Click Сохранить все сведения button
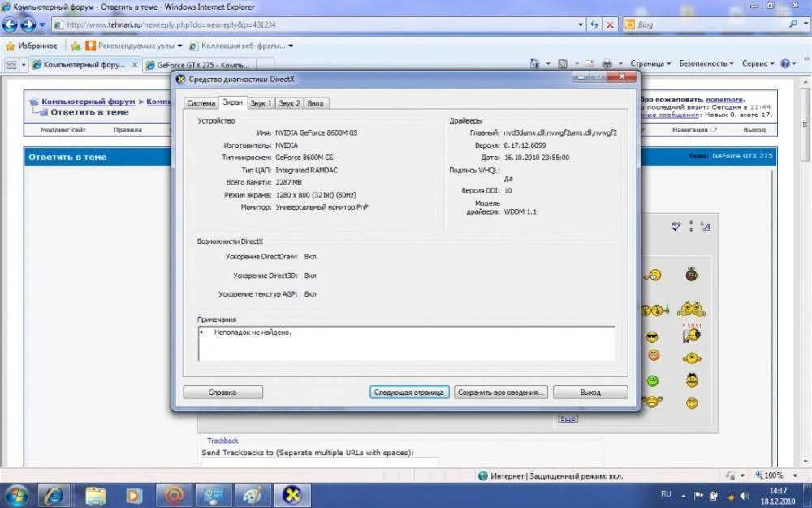 (501, 393)
